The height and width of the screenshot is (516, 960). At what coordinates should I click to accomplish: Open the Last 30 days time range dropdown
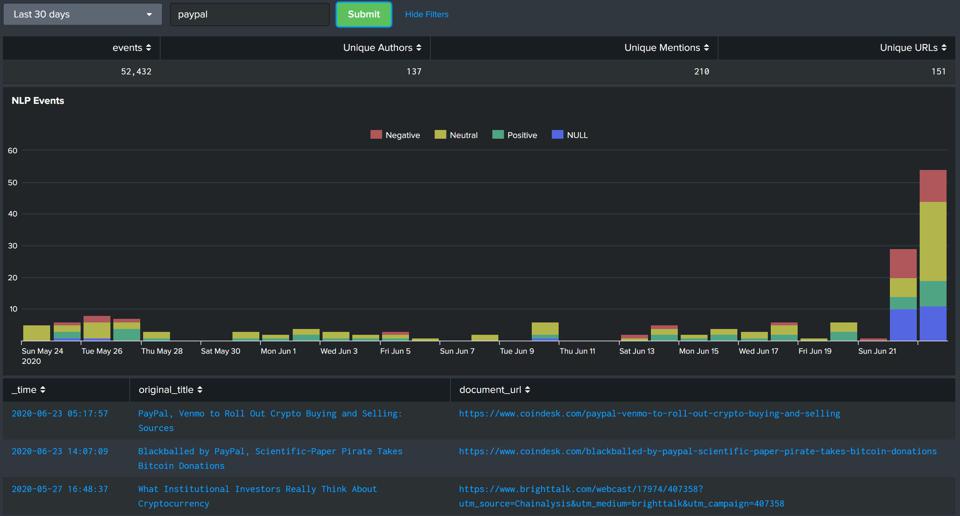[x=83, y=14]
